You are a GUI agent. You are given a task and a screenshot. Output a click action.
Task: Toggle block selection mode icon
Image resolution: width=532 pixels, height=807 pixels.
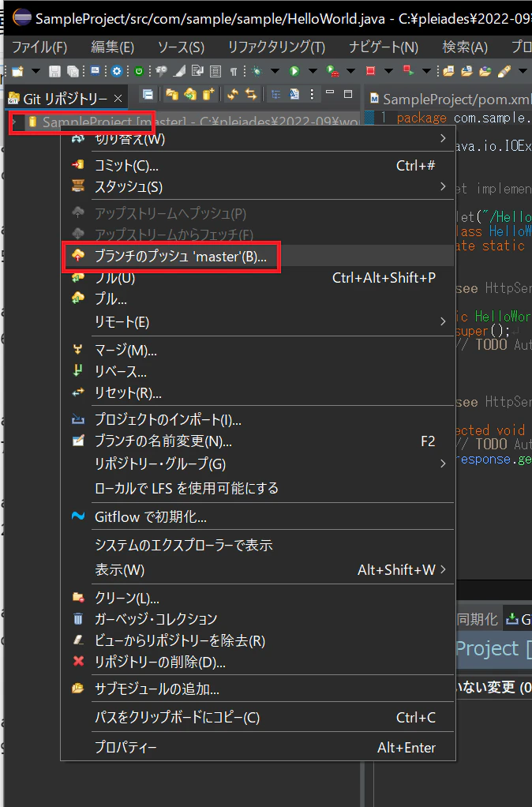coord(215,71)
